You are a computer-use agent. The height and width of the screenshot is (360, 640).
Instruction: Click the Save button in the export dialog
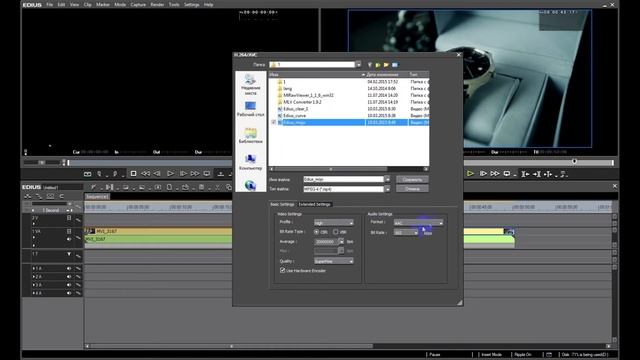coord(412,179)
